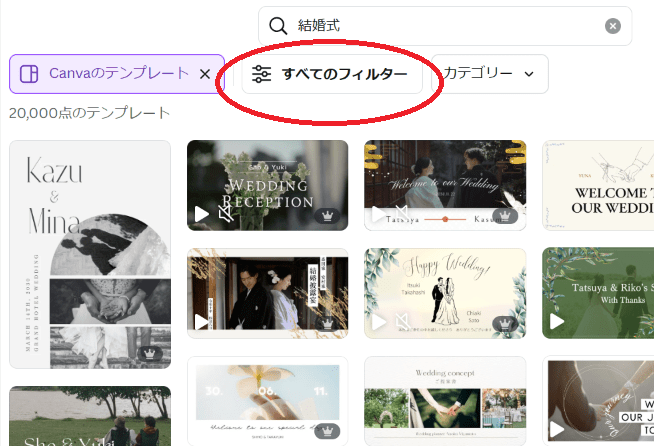Unmute the Tatsuya Kasumi video template
Image resolution: width=654 pixels, height=446 pixels.
click(x=402, y=214)
